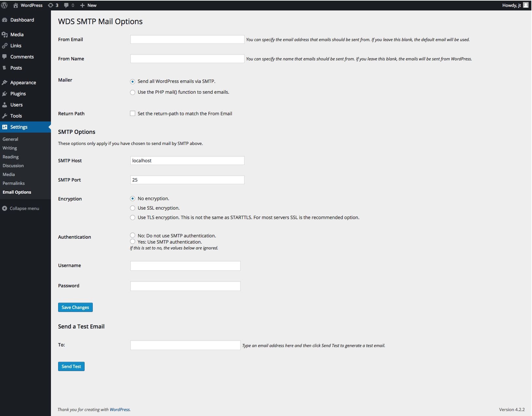Click the WDS SMTP Mail Options title
532x416 pixels.
pyautogui.click(x=100, y=22)
